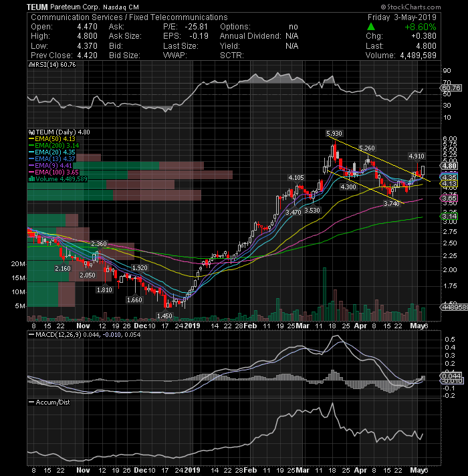
Task: Click the Last 4.800 value in the header
Action: point(426,46)
